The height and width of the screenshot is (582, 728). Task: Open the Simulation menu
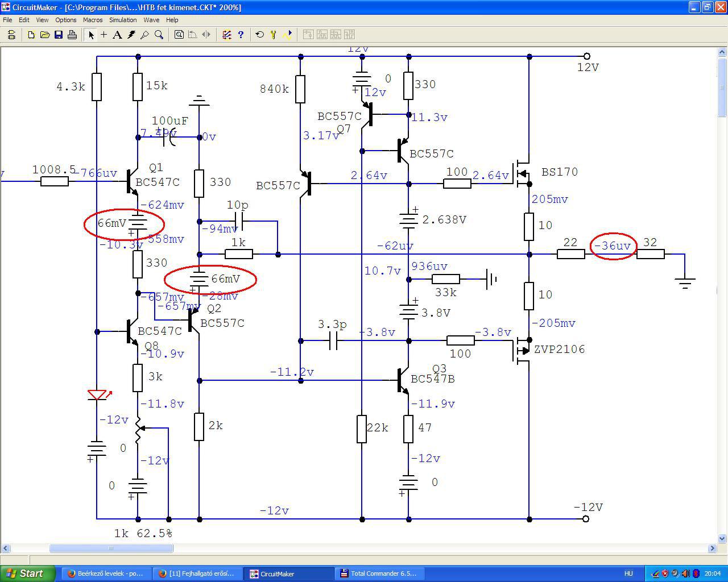point(123,20)
